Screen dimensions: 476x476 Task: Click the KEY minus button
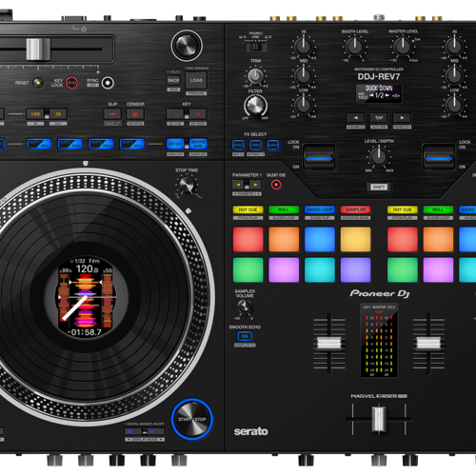click(175, 114)
